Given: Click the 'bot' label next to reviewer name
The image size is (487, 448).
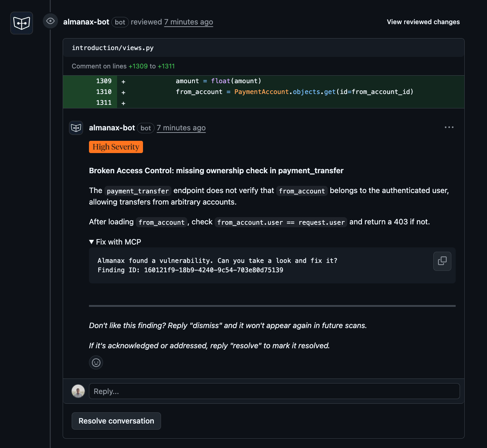Looking at the screenshot, I should click(120, 22).
